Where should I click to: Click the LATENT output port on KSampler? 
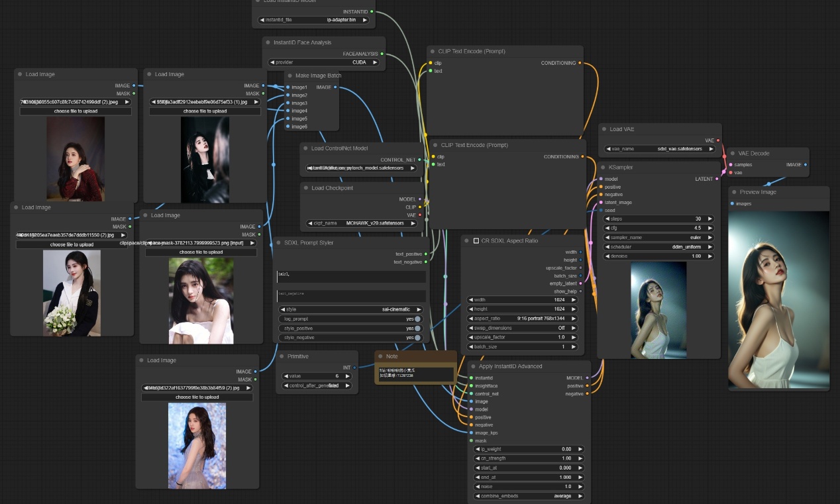[x=717, y=179]
